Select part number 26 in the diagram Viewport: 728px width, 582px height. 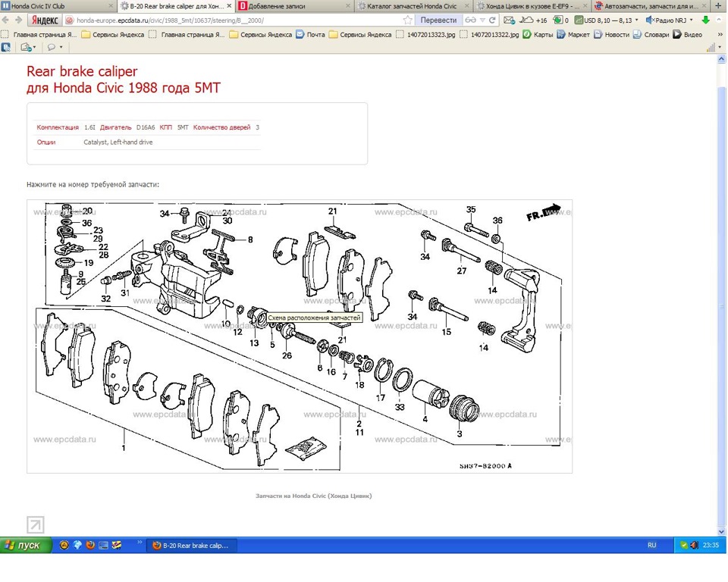point(287,355)
